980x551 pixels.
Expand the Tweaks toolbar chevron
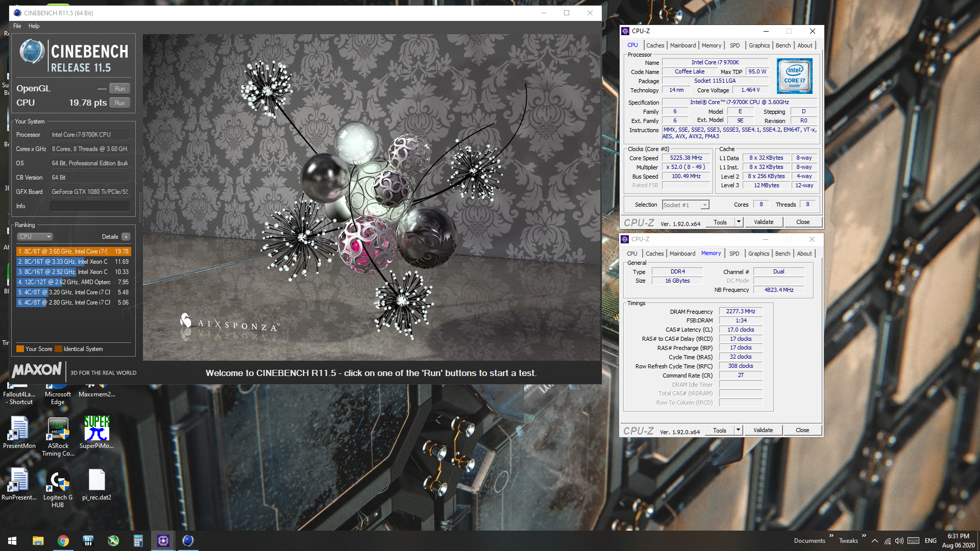[864, 536]
